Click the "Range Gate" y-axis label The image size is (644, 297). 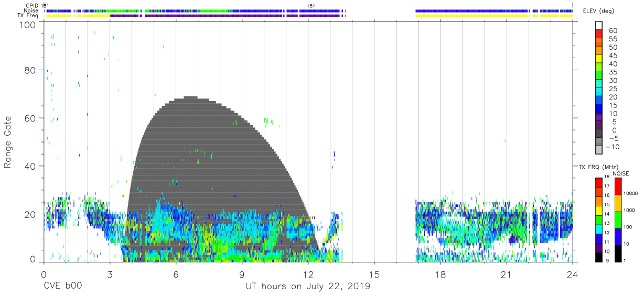[8, 142]
